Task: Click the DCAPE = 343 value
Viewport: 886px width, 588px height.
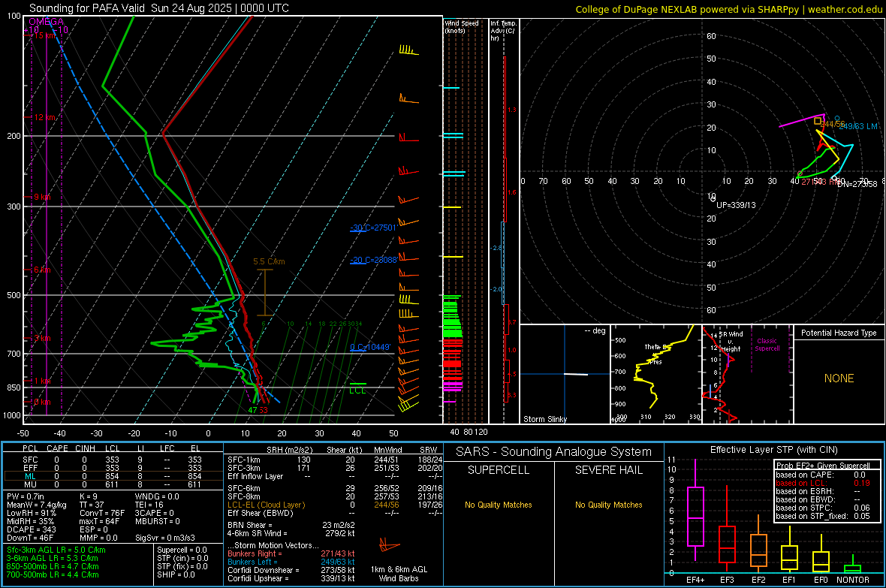Action: tap(31, 529)
